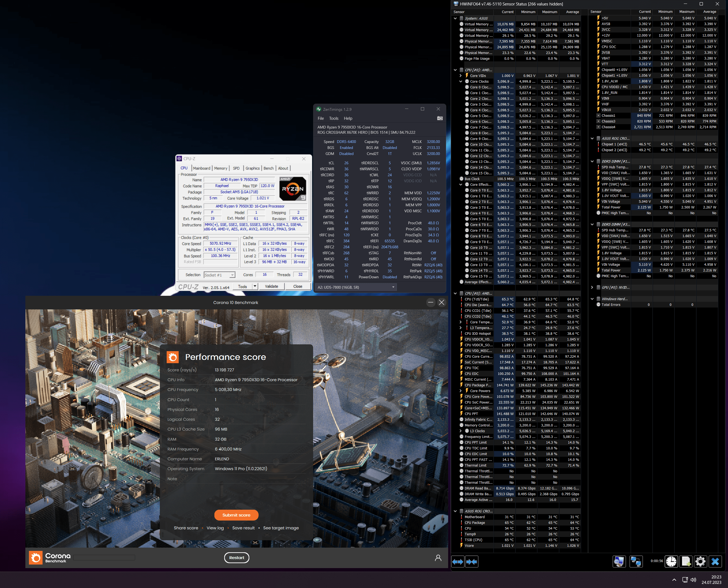The width and height of the screenshot is (728, 588).
Task: Switch to CPU-Z About tab
Action: [283, 168]
